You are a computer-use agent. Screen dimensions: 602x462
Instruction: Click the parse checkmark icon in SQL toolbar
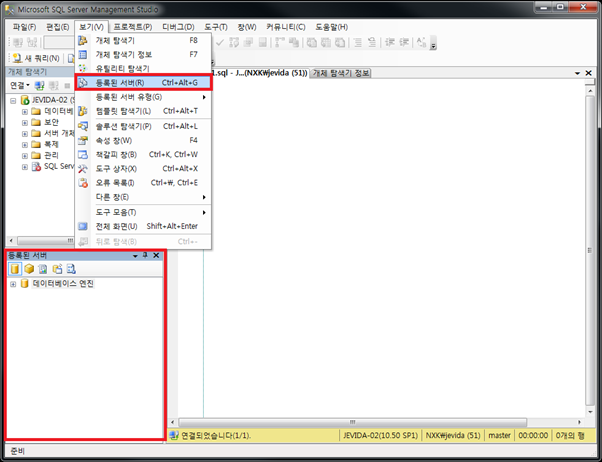(220, 42)
